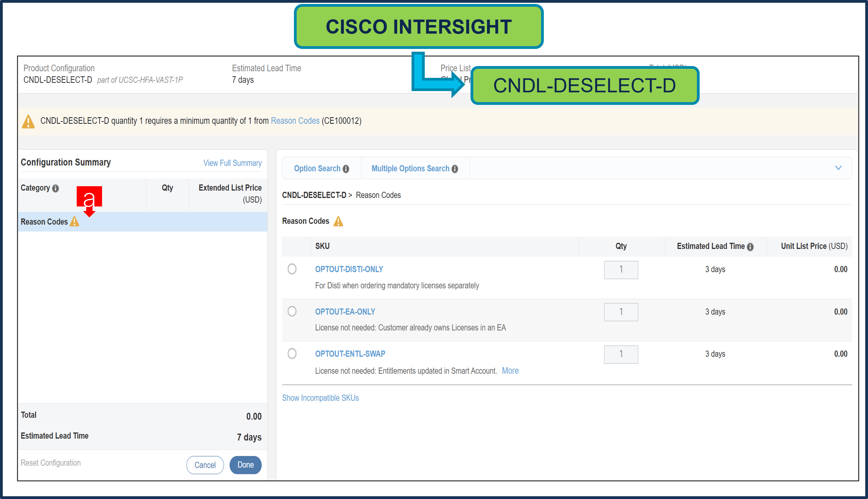Click Reset Configuration
The height and width of the screenshot is (499, 868).
click(50, 463)
